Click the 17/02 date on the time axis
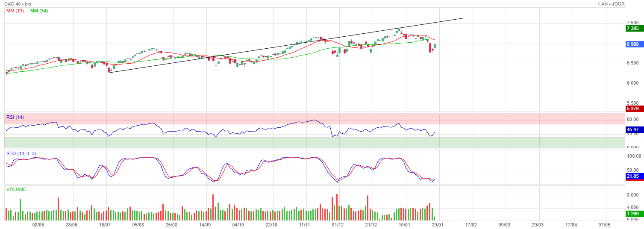644x229 pixels. click(471, 225)
